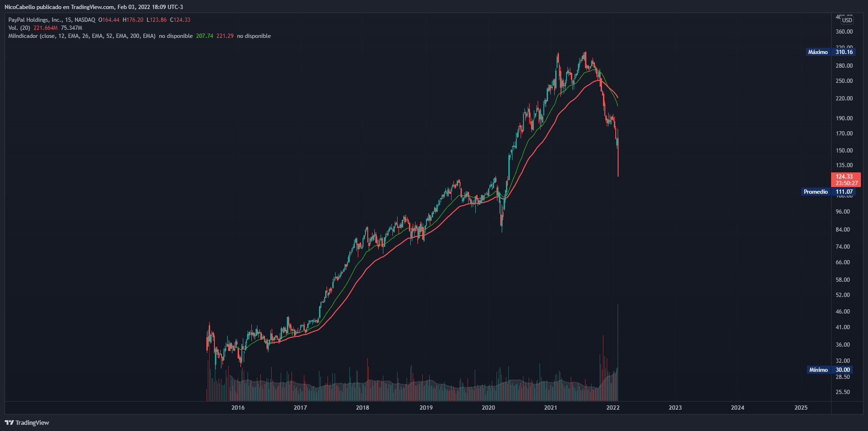This screenshot has height=431, width=868.
Task: Click the 2016 label on time axis
Action: pos(238,408)
